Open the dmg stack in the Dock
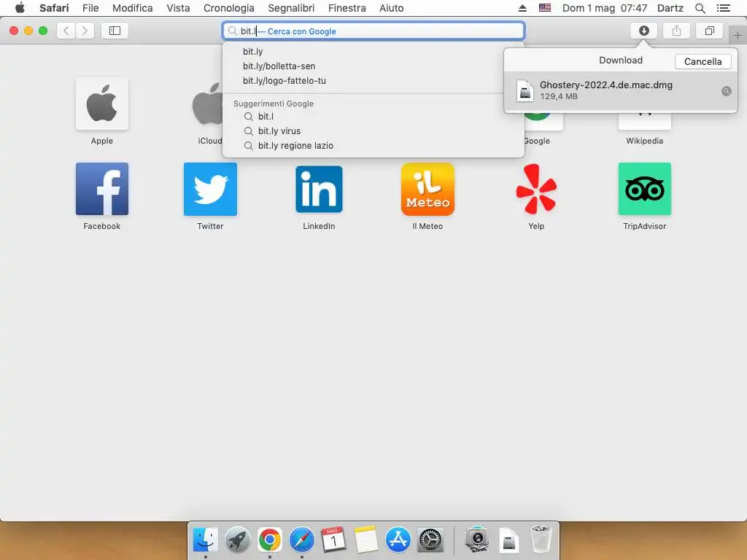747x560 pixels. coord(508,540)
